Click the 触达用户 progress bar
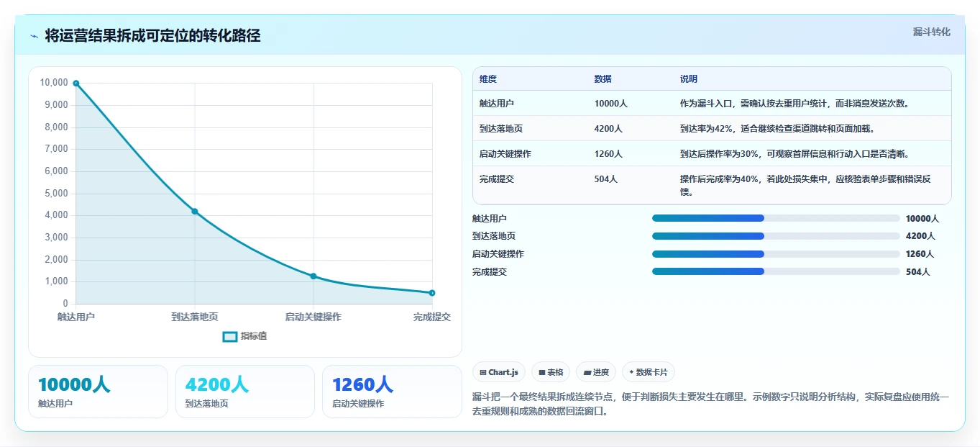 [x=776, y=218]
